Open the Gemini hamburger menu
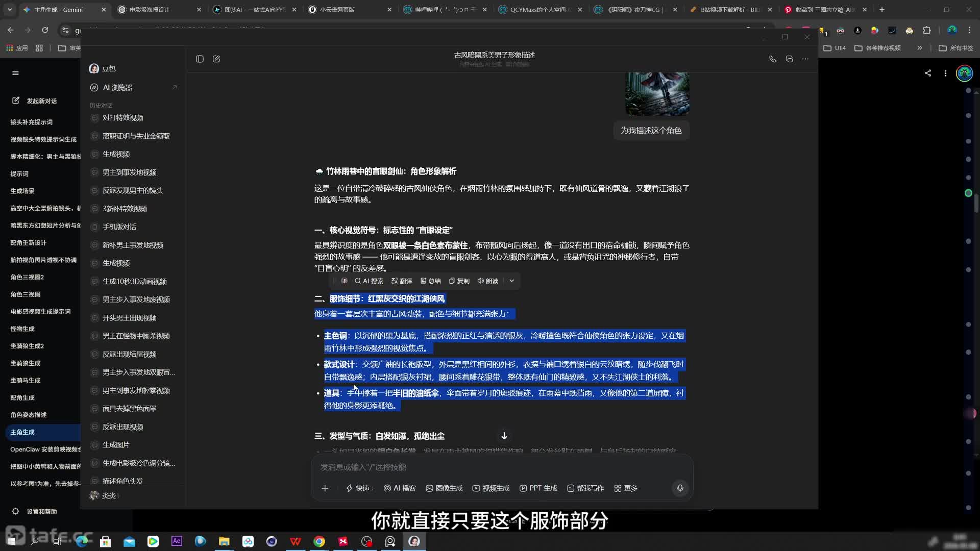This screenshot has height=551, width=980. 15,73
